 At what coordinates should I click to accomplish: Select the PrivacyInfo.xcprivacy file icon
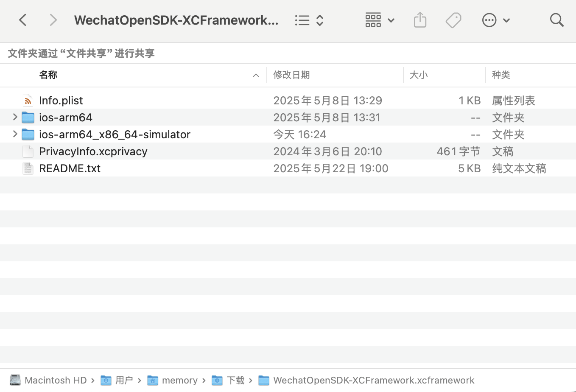pyautogui.click(x=28, y=151)
